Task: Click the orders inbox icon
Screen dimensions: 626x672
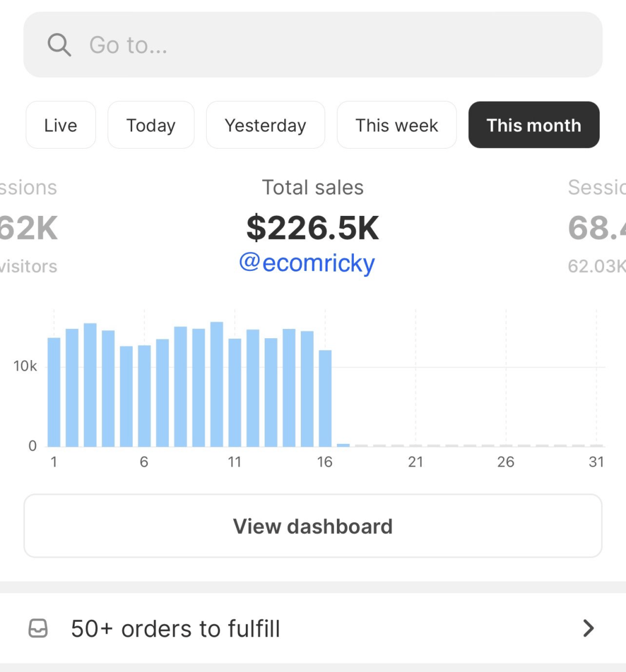Action: (x=39, y=629)
